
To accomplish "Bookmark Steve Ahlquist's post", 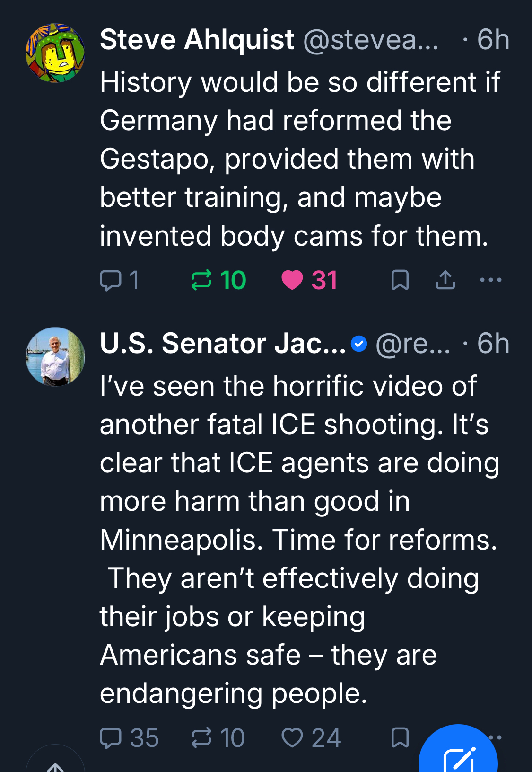I will (400, 280).
